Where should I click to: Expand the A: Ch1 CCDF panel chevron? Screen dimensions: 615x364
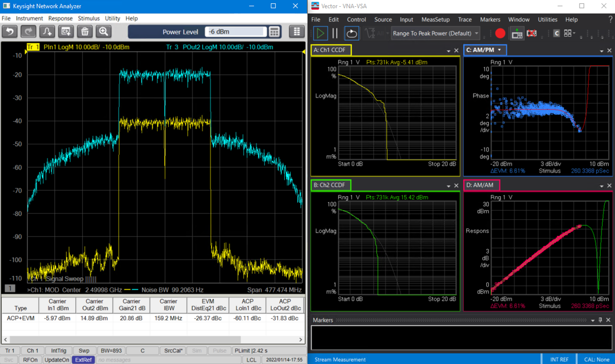[x=447, y=50]
